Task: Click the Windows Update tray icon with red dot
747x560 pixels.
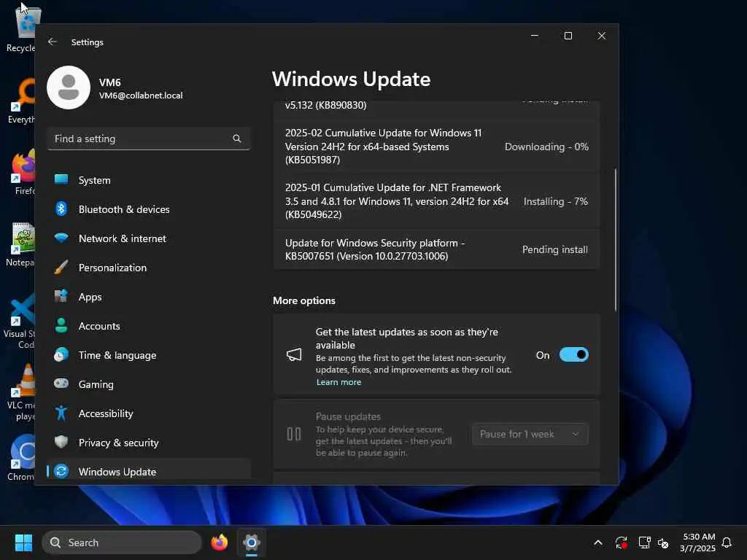Action: (622, 542)
